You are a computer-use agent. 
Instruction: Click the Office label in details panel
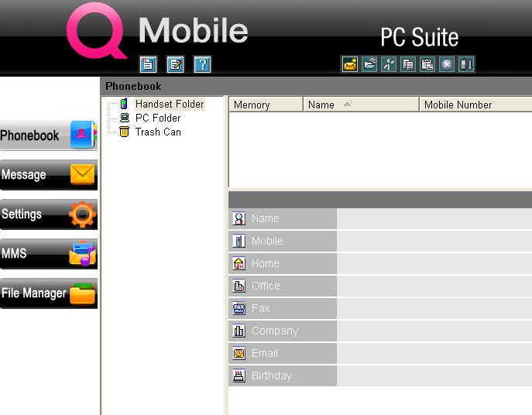266,286
